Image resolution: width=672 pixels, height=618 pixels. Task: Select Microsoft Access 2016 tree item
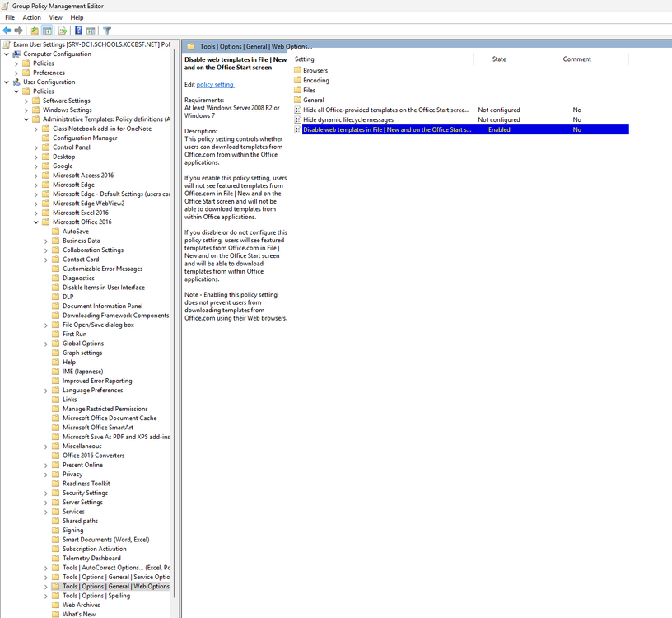(x=83, y=176)
